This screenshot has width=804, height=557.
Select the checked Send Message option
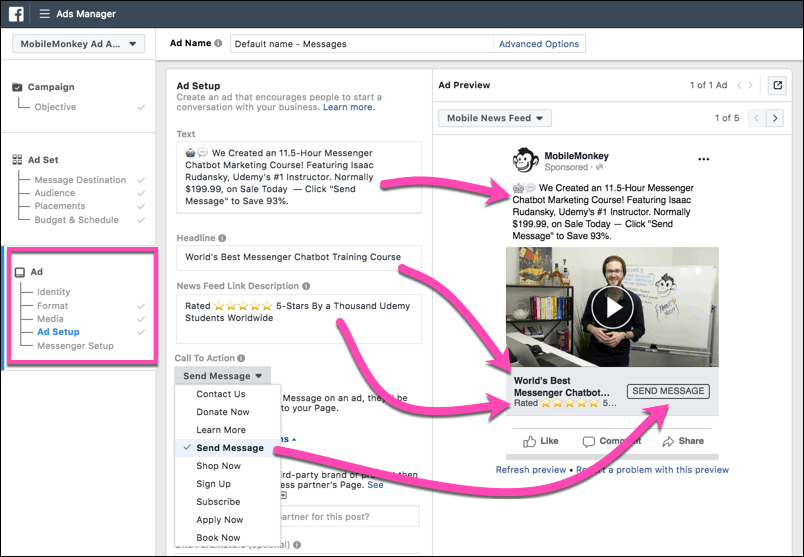pyautogui.click(x=230, y=448)
